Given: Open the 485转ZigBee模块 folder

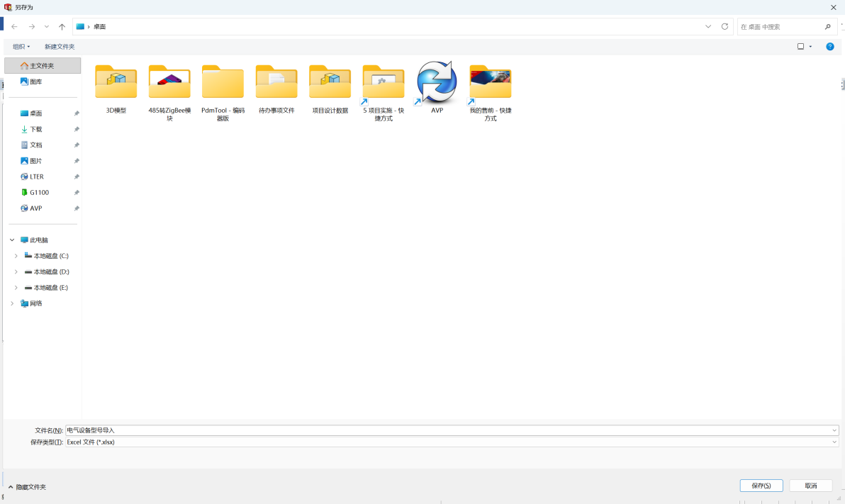Looking at the screenshot, I should [x=169, y=82].
